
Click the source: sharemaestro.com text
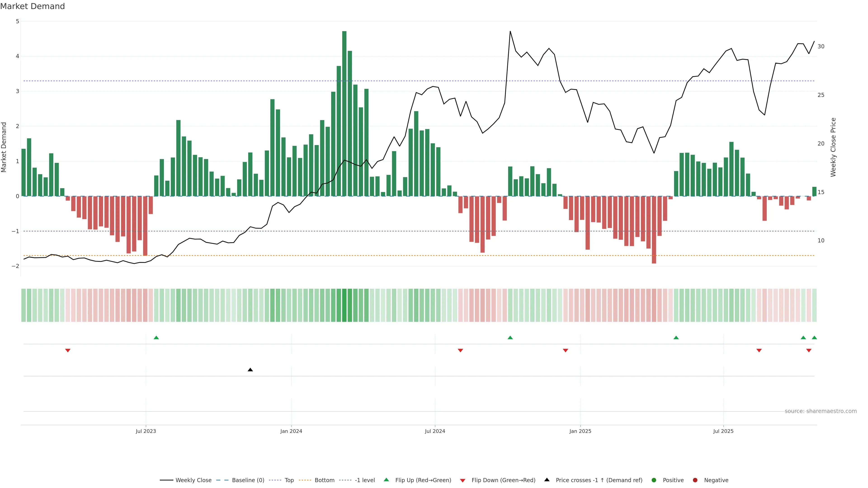tap(821, 411)
